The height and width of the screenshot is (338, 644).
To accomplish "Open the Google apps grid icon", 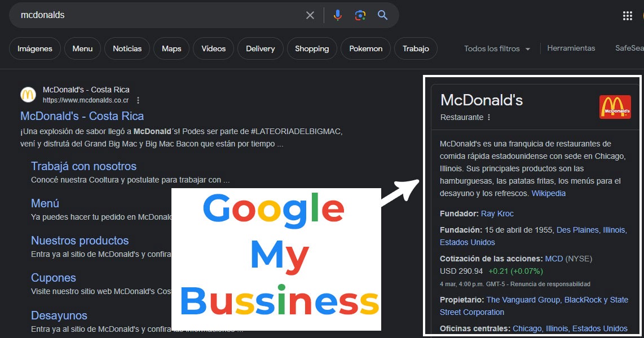I will pos(627,16).
